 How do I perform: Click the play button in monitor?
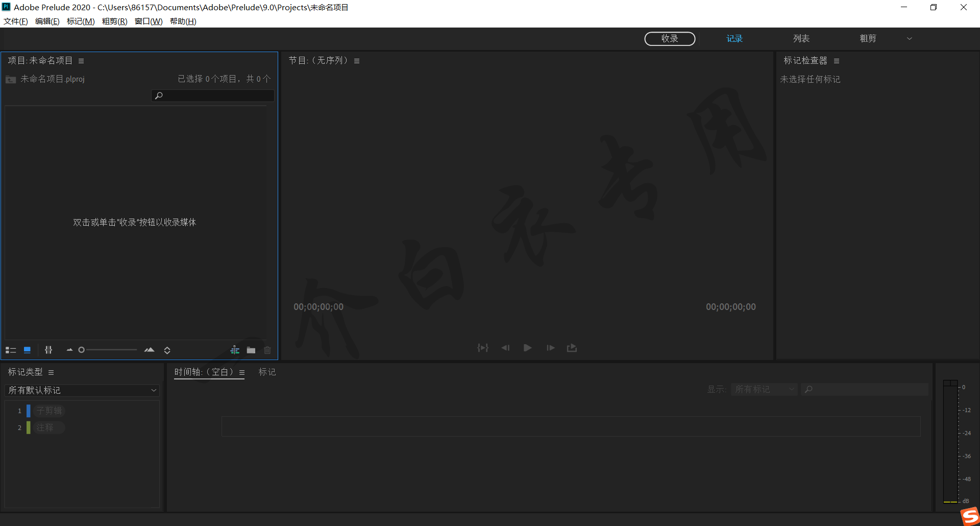(528, 348)
